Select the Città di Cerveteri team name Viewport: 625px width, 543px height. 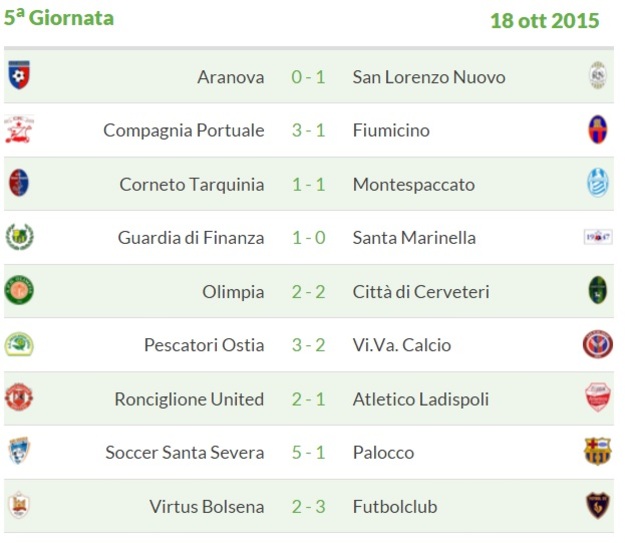421,292
